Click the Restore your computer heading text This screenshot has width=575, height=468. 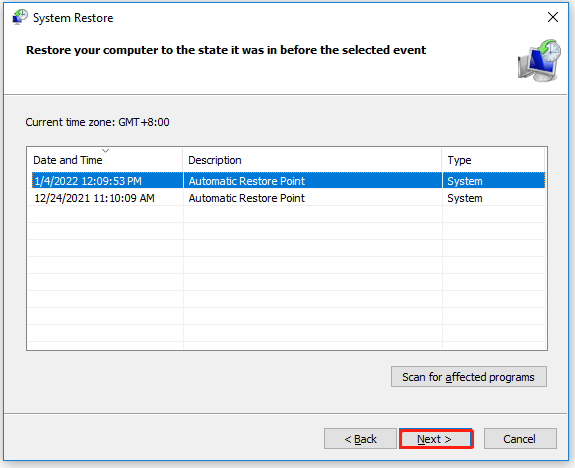(226, 50)
